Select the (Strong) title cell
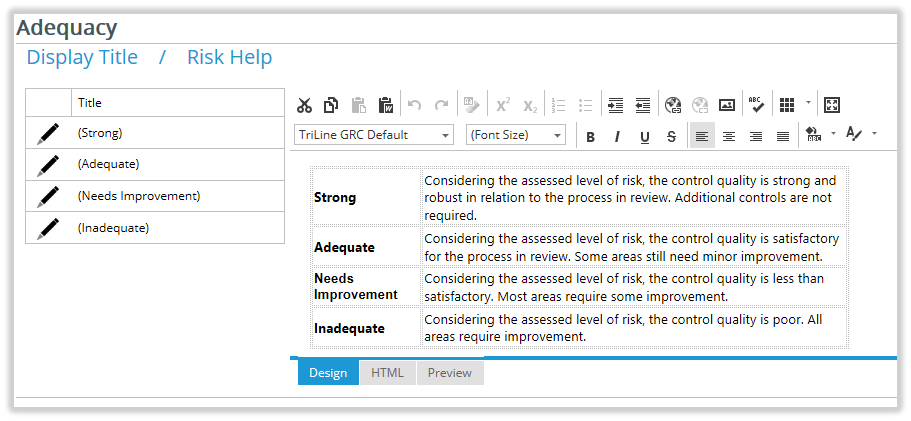 178,132
